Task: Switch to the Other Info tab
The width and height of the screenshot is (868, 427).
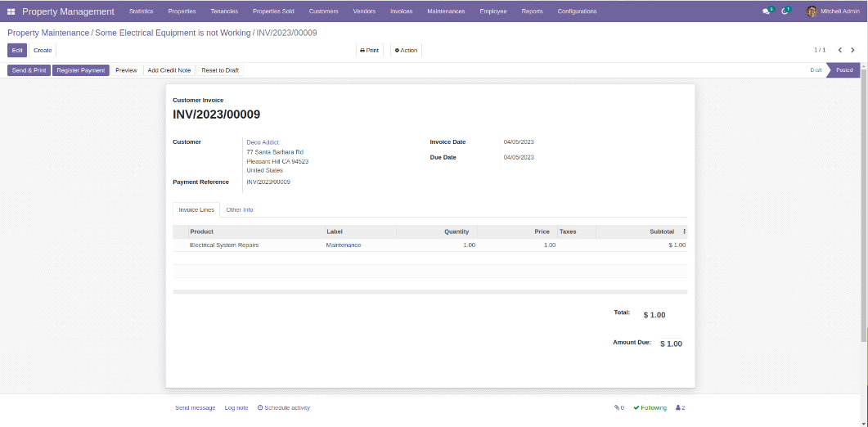Action: point(240,210)
